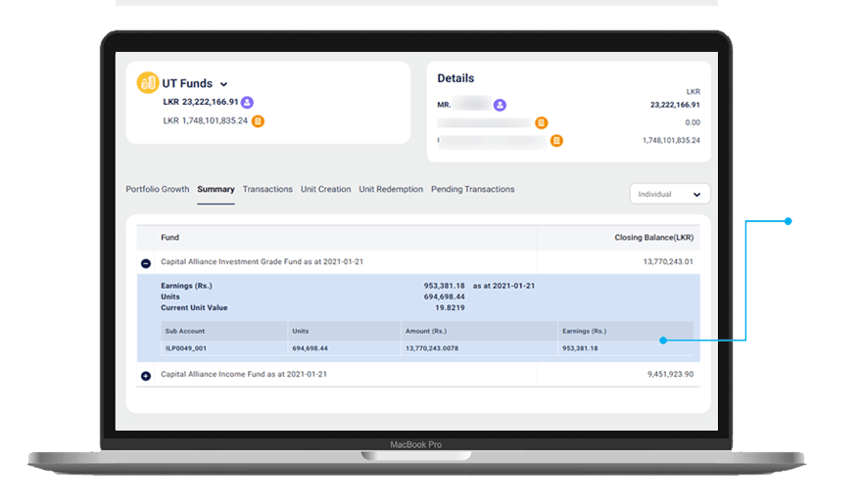Click the 0.00 amount in Details panel

point(693,122)
